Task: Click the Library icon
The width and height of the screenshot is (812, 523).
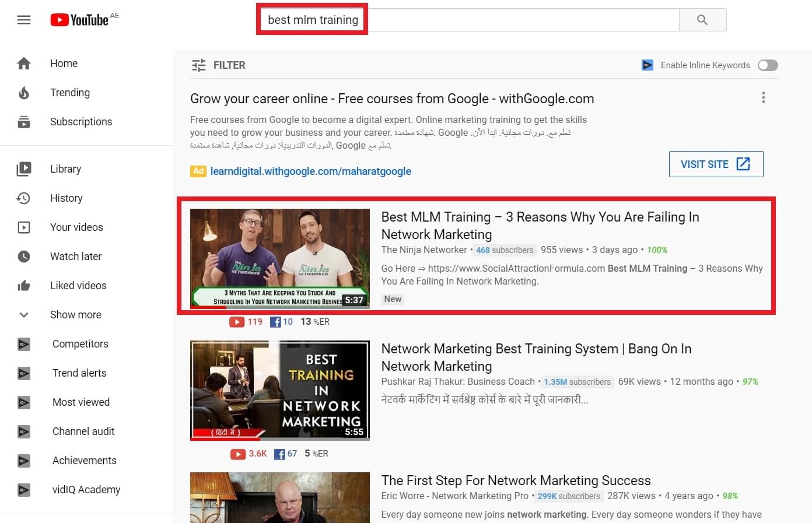Action: tap(24, 169)
